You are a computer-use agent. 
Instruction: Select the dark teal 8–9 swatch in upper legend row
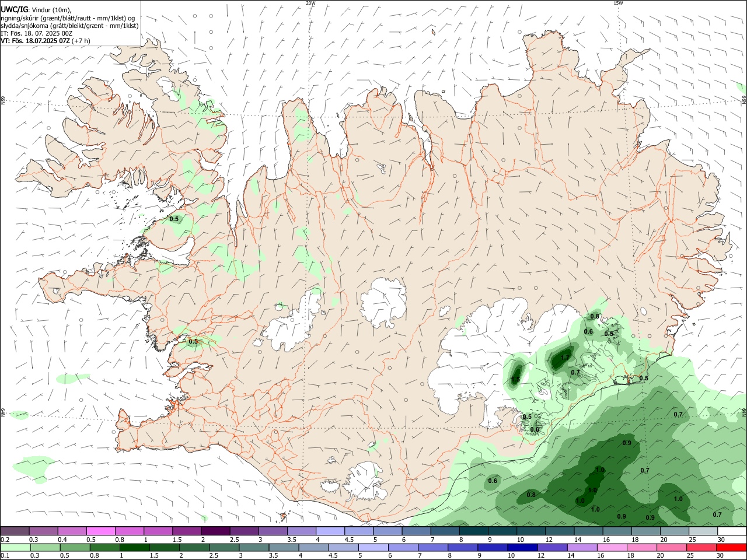pos(473,531)
